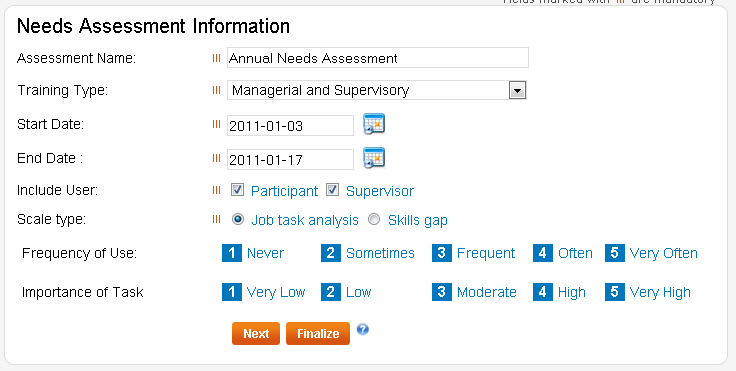This screenshot has width=736, height=371.
Task: Open the End Date calendar picker
Action: point(374,158)
